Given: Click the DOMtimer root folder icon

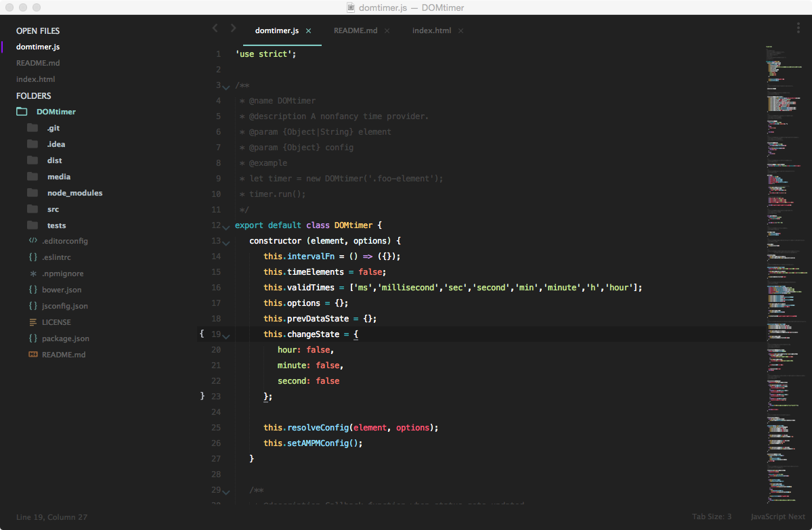Looking at the screenshot, I should tap(22, 111).
